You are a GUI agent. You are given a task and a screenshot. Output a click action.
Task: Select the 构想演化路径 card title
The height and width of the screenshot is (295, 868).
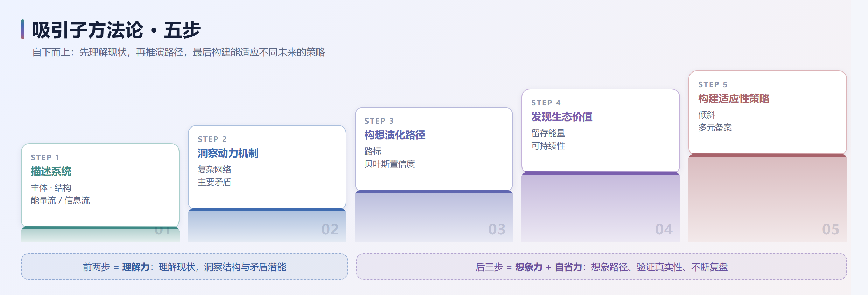(x=395, y=135)
